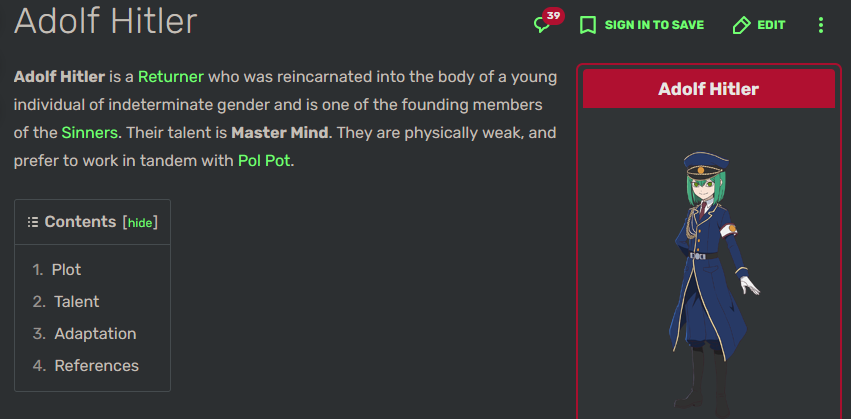Click the 39 comments count badge
Image resolution: width=851 pixels, height=419 pixels.
553,16
